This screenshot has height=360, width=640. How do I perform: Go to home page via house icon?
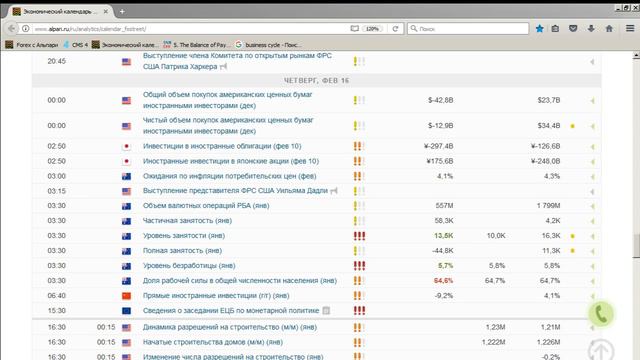click(609, 29)
